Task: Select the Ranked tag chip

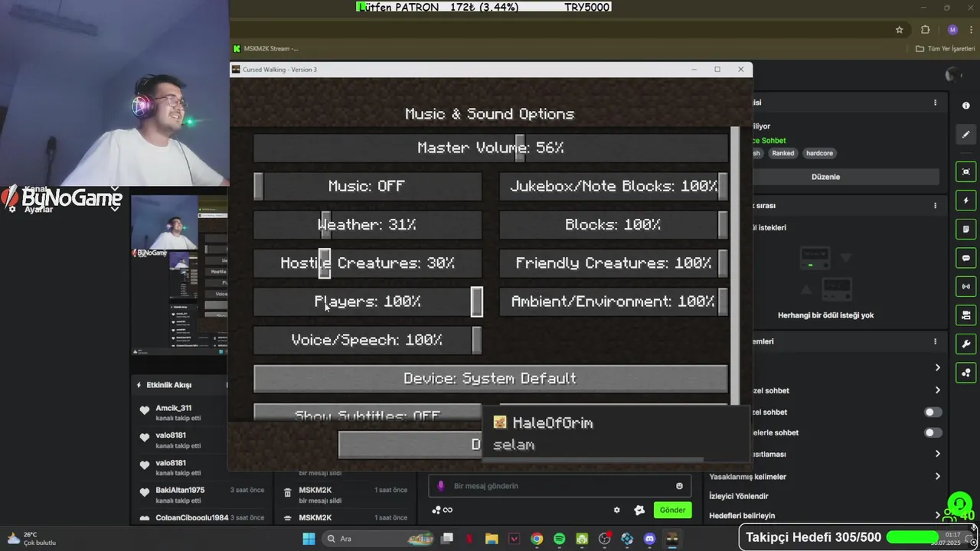Action: tap(782, 153)
